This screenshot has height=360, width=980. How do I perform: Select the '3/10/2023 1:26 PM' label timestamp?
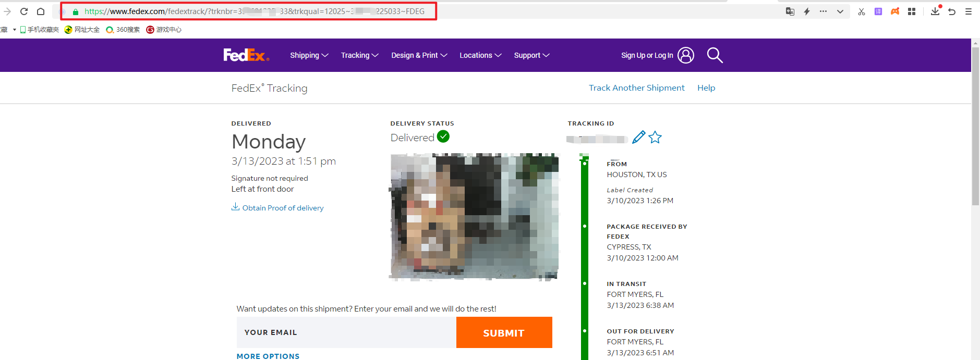pos(640,201)
